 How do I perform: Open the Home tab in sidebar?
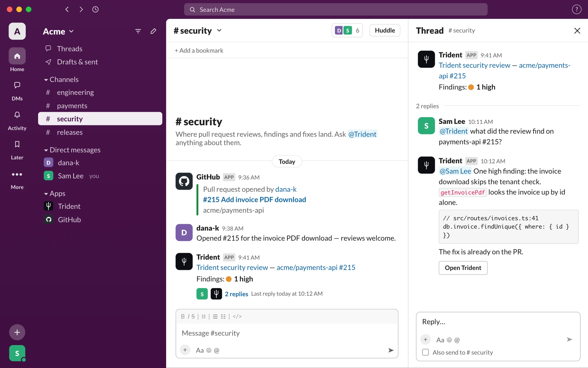(x=17, y=60)
